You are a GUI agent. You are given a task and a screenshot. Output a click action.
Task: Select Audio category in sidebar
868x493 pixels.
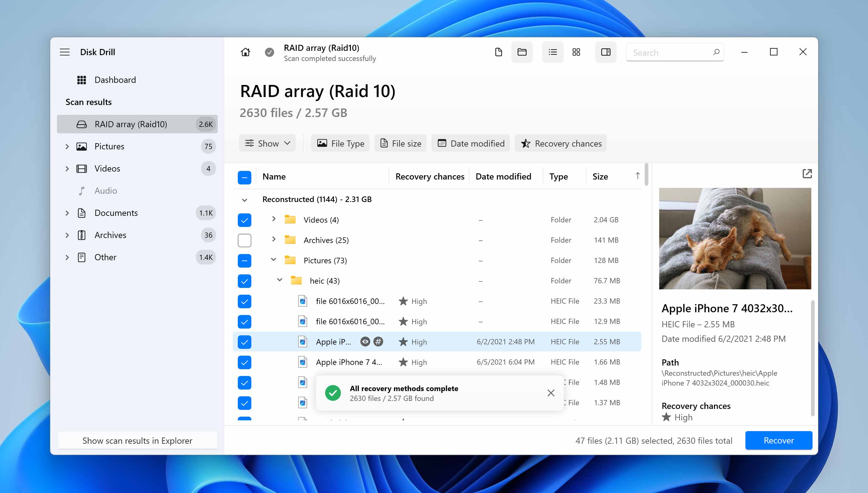click(137, 191)
